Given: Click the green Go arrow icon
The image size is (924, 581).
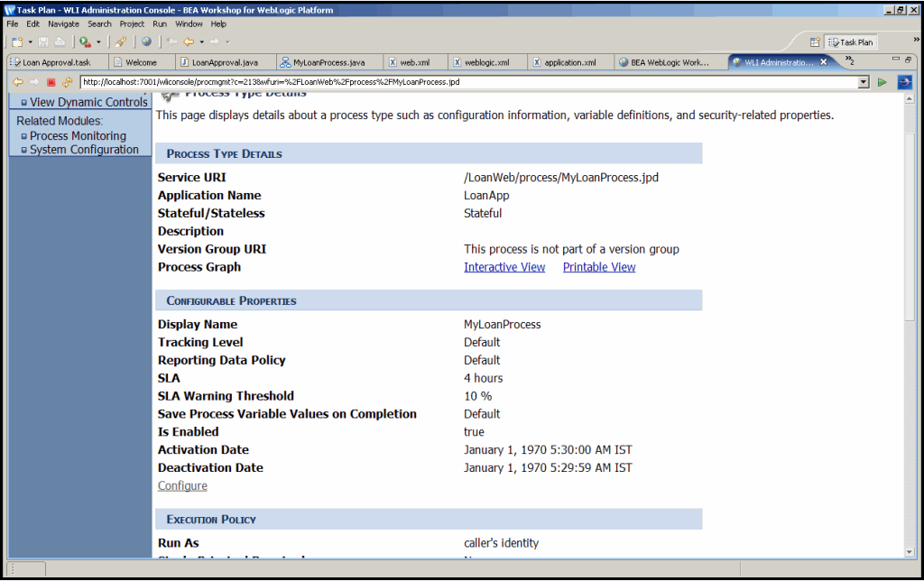Looking at the screenshot, I should pyautogui.click(x=882, y=82).
